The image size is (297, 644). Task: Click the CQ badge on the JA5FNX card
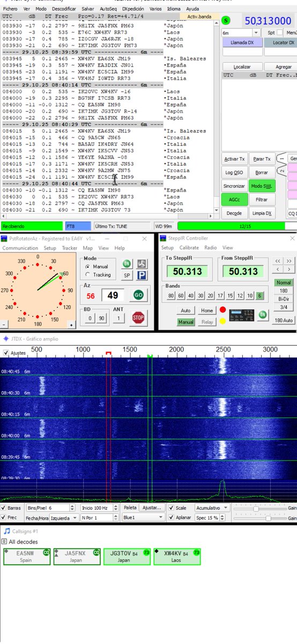pos(96,552)
